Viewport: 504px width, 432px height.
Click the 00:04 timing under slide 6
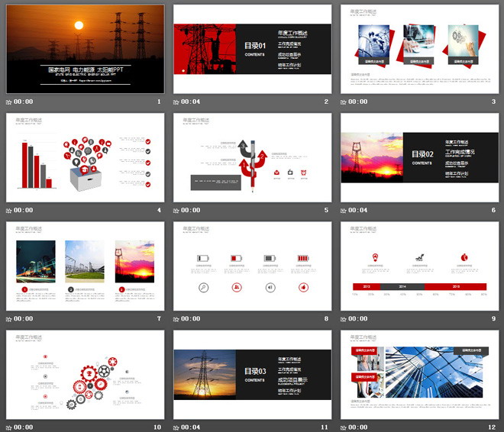pos(360,210)
